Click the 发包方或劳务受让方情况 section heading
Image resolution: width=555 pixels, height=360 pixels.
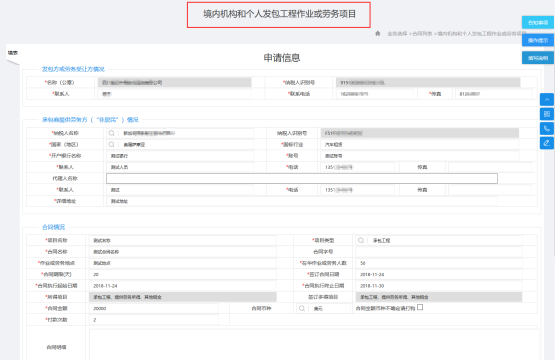pos(73,69)
